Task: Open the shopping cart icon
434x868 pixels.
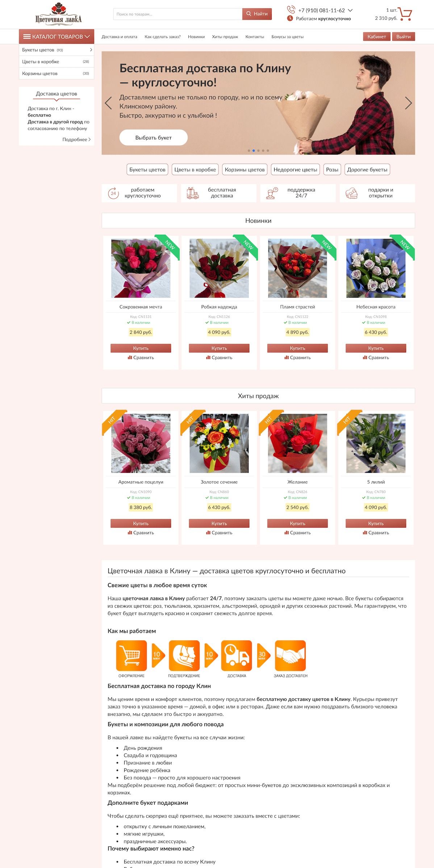Action: (405, 14)
